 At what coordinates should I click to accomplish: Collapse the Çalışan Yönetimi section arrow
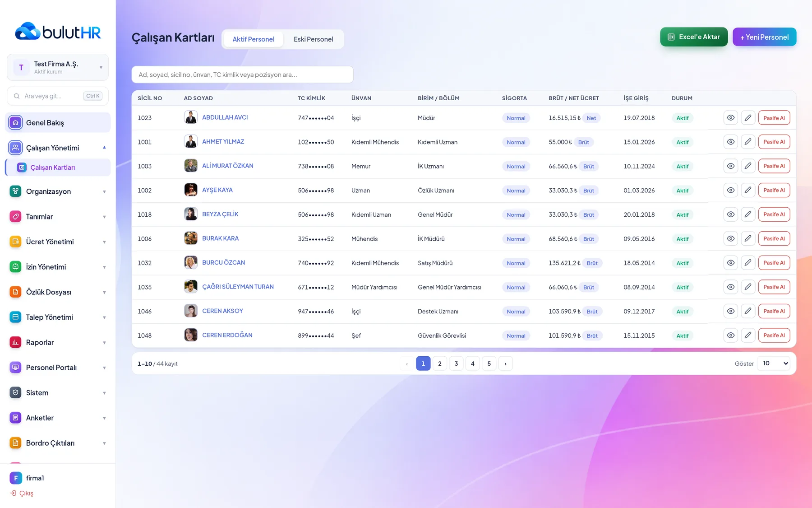104,148
